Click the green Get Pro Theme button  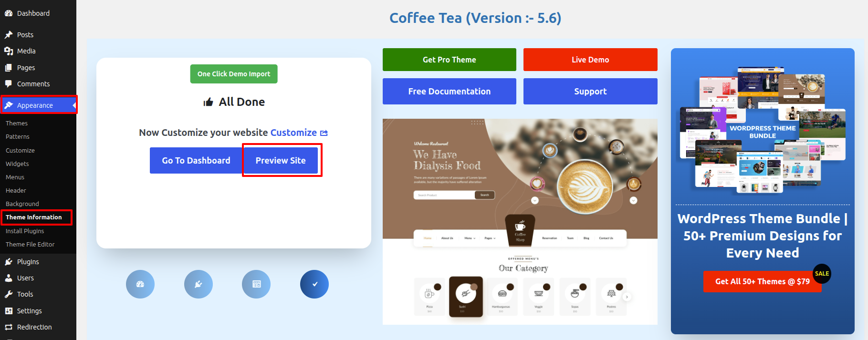coord(449,60)
